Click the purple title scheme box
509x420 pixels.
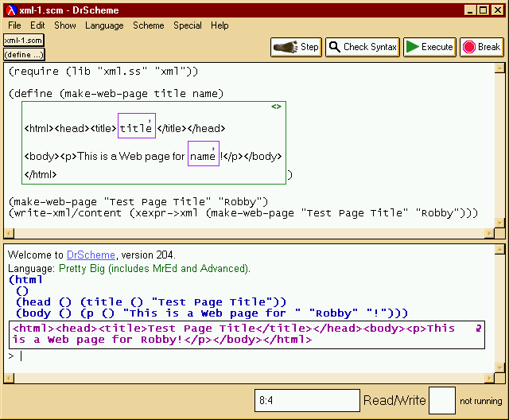click(137, 126)
